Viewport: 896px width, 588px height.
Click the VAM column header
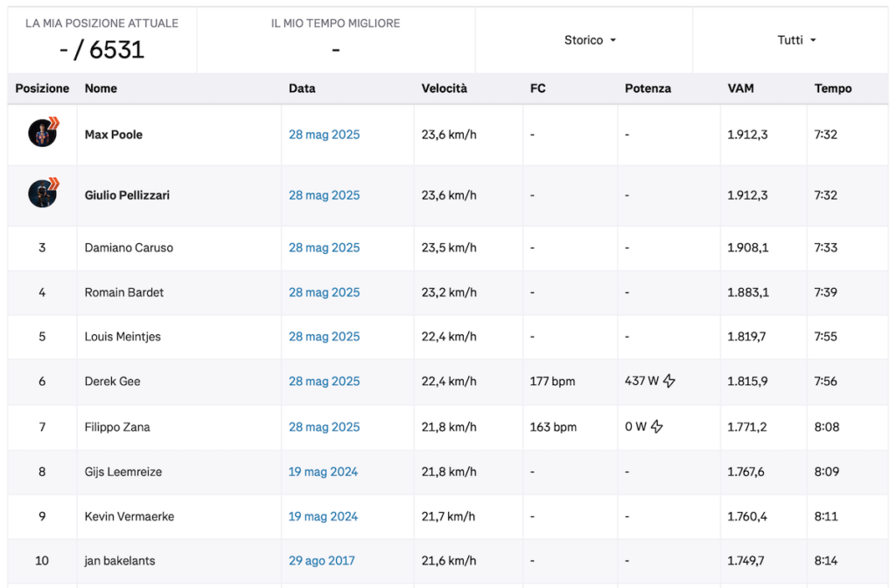(740, 88)
